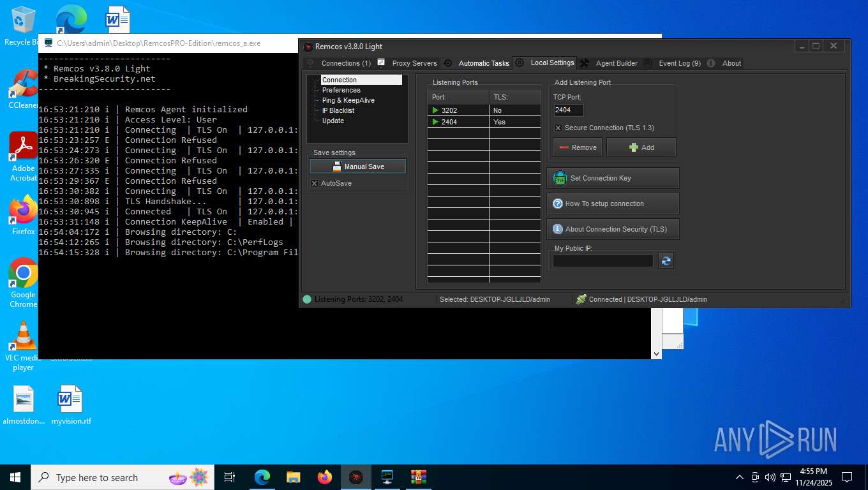Open the Event Log (9) tab
868x490 pixels.
point(672,63)
